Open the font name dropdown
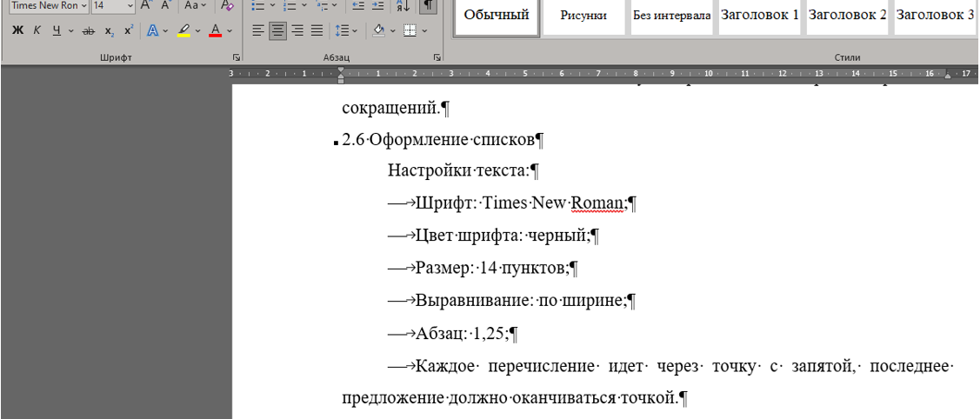 click(83, 6)
